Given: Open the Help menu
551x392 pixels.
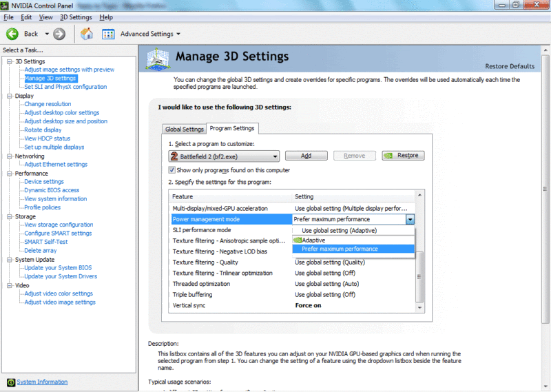Looking at the screenshot, I should tap(106, 17).
